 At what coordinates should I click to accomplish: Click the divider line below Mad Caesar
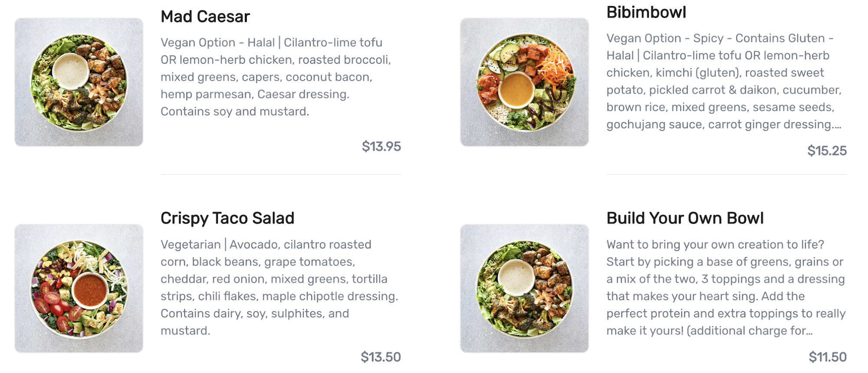pyautogui.click(x=281, y=174)
